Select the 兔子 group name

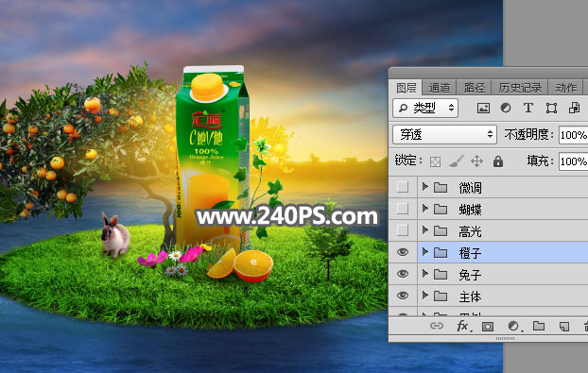(x=470, y=275)
